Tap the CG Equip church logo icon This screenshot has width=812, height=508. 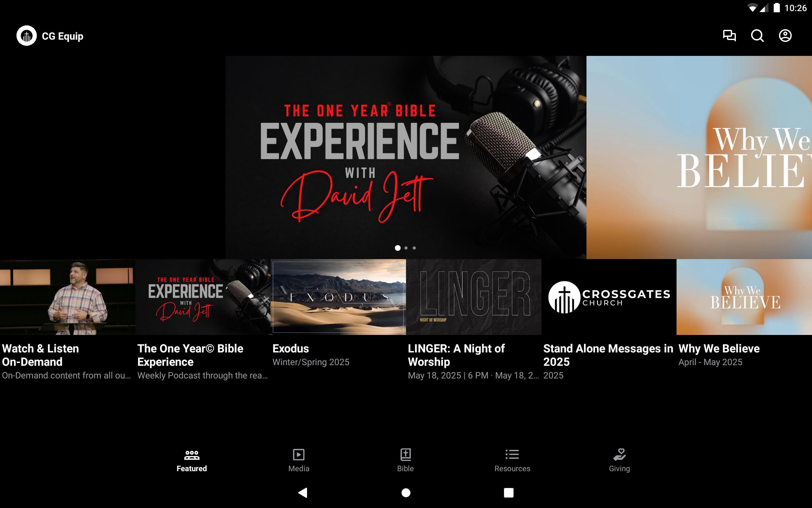pos(27,36)
